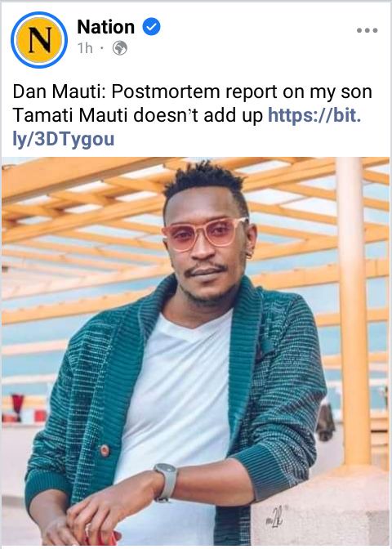
Task: Click the ly/3DTygou link continuation
Action: (64, 139)
